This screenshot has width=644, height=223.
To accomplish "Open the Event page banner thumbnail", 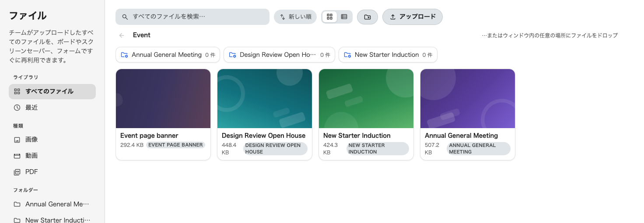I will (163, 98).
